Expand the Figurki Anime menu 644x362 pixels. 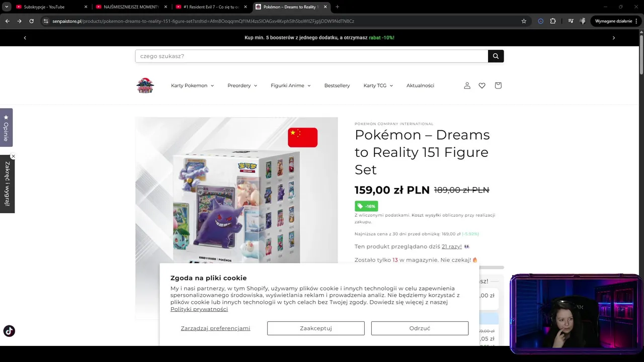[290, 85]
